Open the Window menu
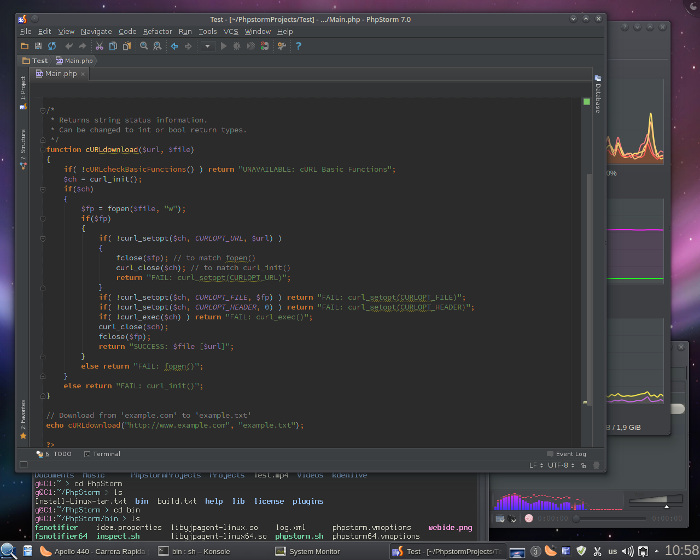 [258, 31]
